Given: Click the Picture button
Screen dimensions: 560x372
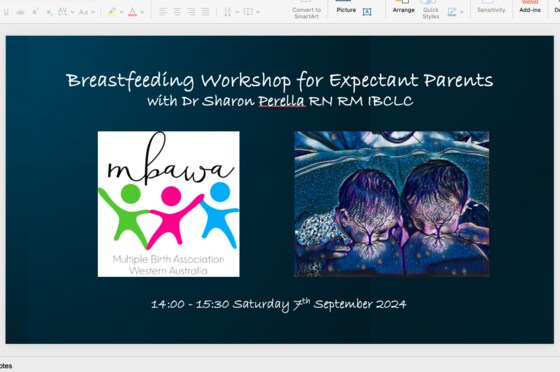Looking at the screenshot, I should pos(346,8).
